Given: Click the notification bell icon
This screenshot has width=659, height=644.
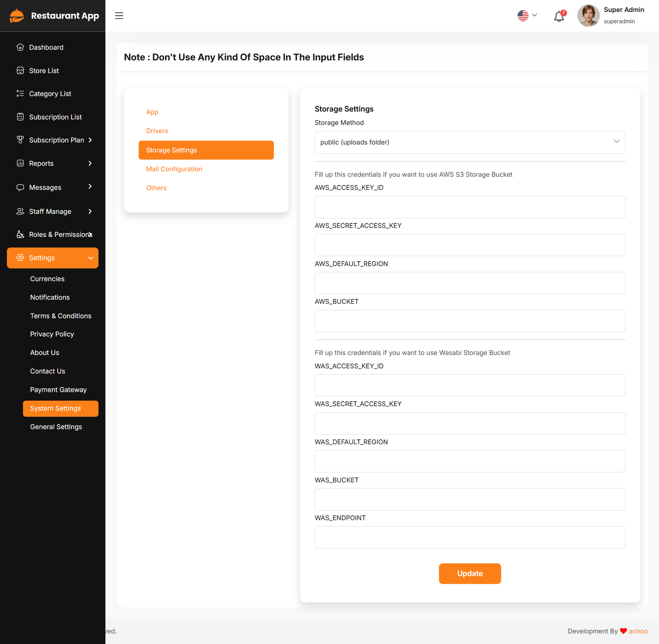Looking at the screenshot, I should click(559, 16).
